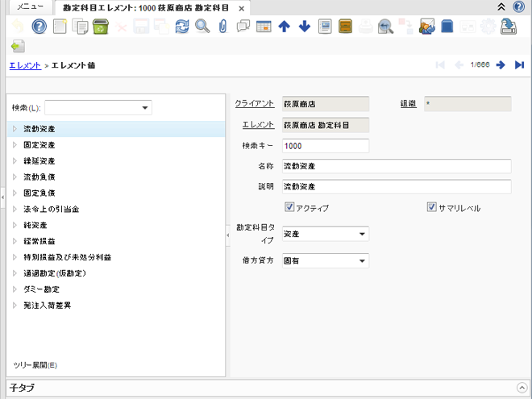Switch to the メニュー tab
The height and width of the screenshot is (399, 532).
tap(30, 7)
